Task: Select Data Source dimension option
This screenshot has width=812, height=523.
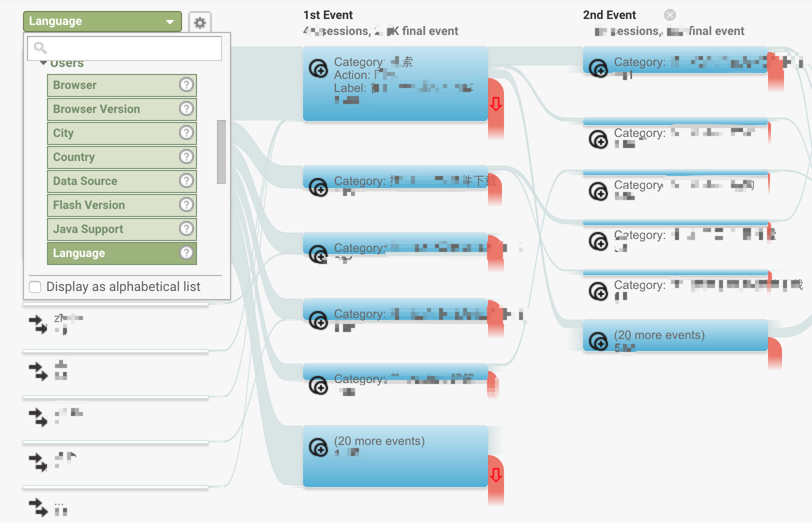Action: (x=122, y=181)
